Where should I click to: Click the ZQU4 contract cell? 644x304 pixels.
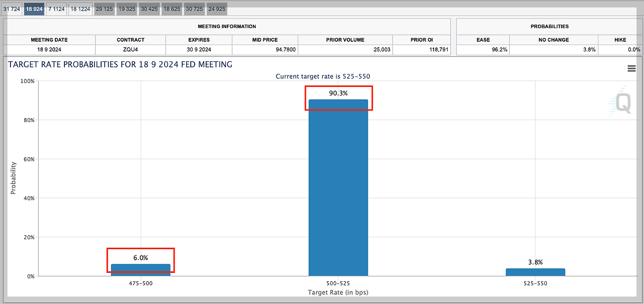pos(130,49)
